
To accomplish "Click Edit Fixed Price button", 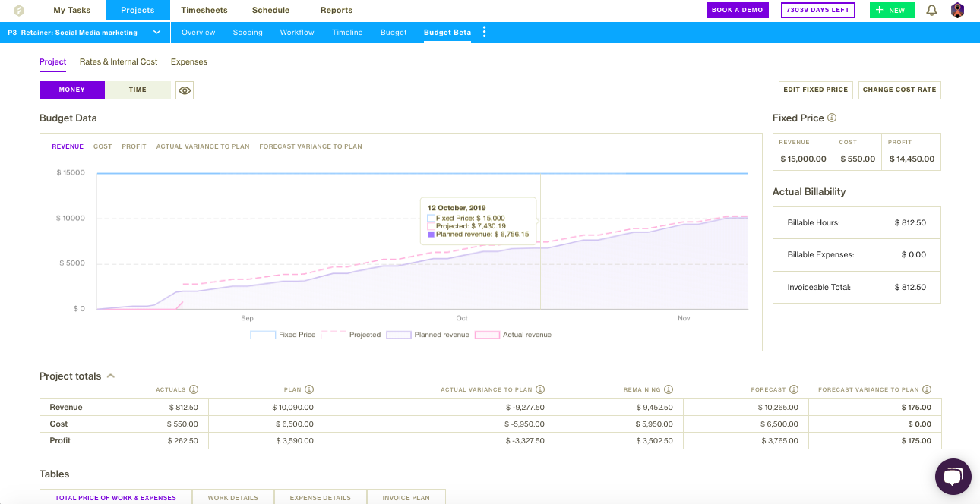I will point(816,90).
